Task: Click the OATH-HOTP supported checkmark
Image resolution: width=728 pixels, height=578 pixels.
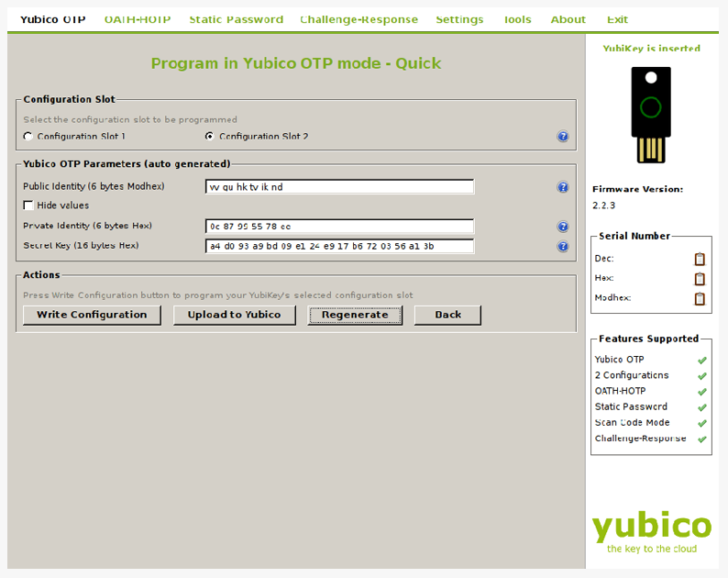Action: click(701, 392)
